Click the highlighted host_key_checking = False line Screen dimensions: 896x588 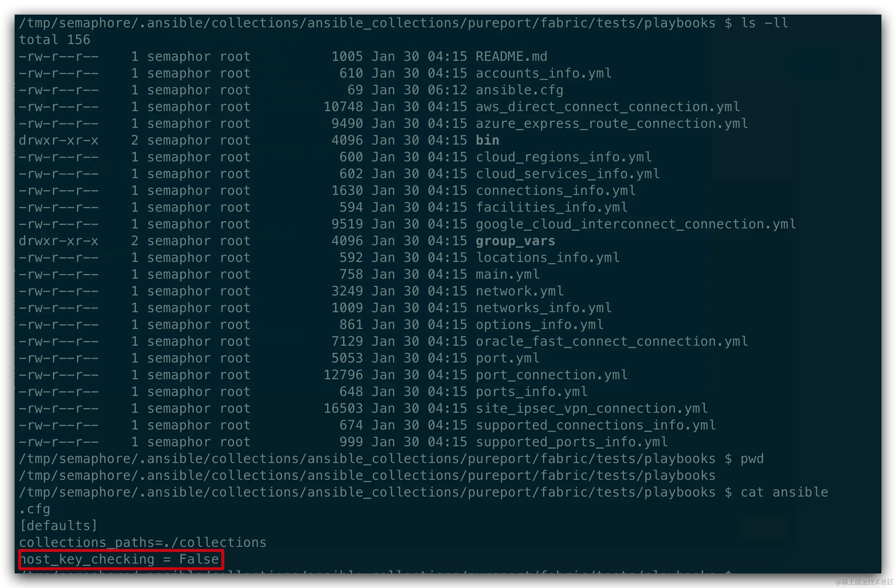pyautogui.click(x=120, y=559)
